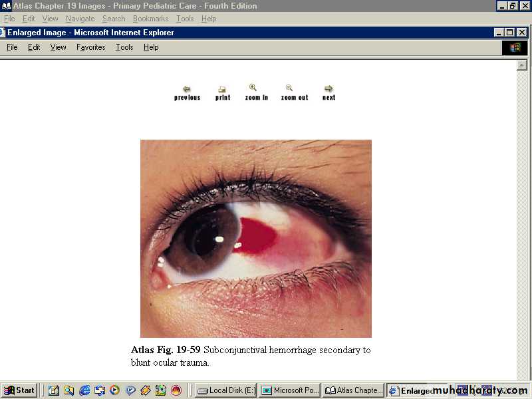Click the scrollbar up arrow
Image resolution: width=532 pixels, height=399 pixels.
[x=521, y=65]
